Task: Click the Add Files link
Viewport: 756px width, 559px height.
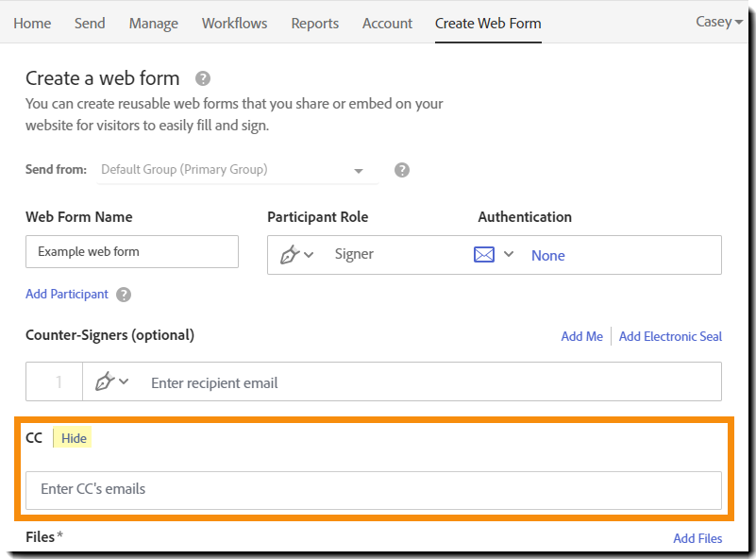Action: (x=697, y=538)
